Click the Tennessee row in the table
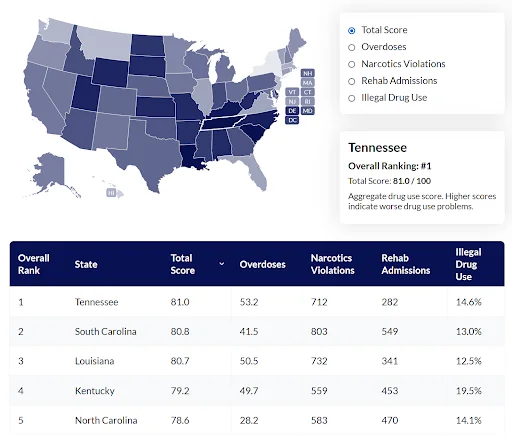This screenshot has height=439, width=512. click(257, 302)
